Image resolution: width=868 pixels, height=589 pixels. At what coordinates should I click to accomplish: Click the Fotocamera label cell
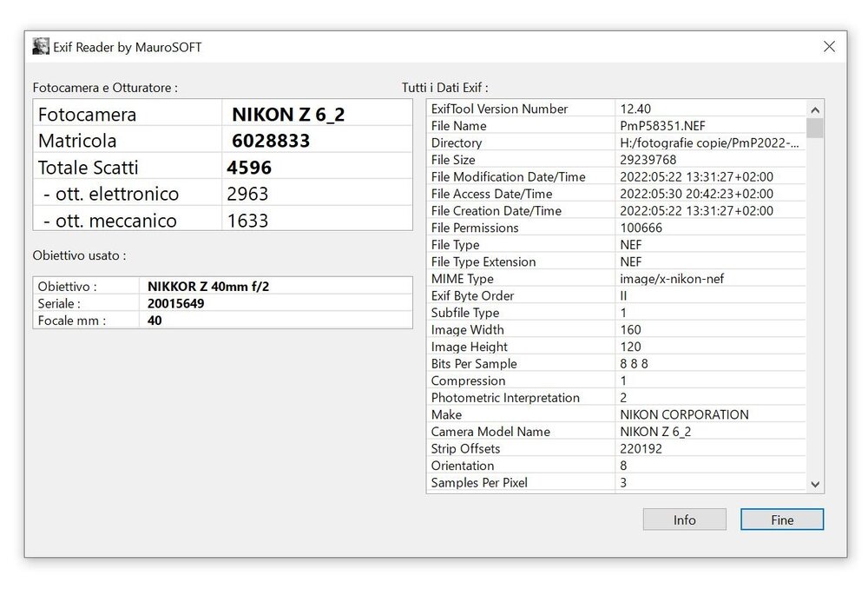128,114
